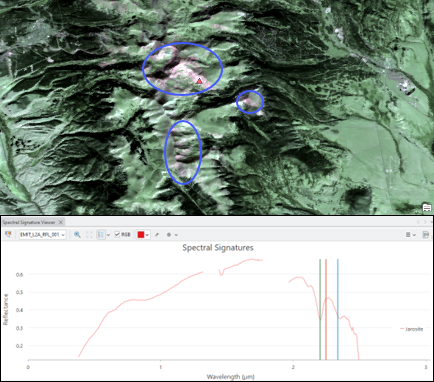Viewport: 434px width, 382px height.
Task: Expand the arrow beside the round symbol icon
Action: pyautogui.click(x=176, y=235)
